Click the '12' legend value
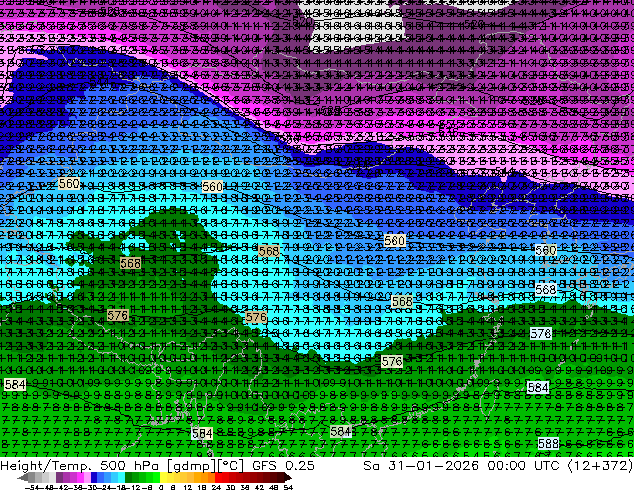634x490 pixels. [x=188, y=487]
